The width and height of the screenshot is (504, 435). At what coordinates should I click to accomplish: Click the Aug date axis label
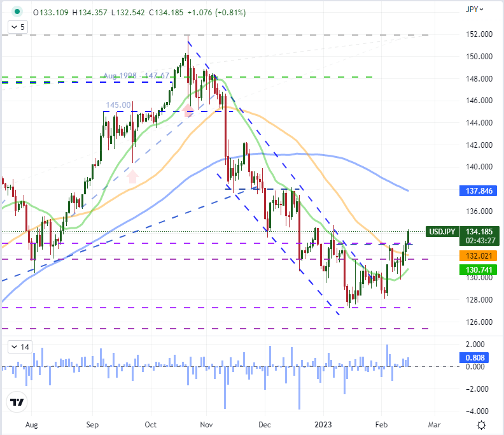[32, 425]
